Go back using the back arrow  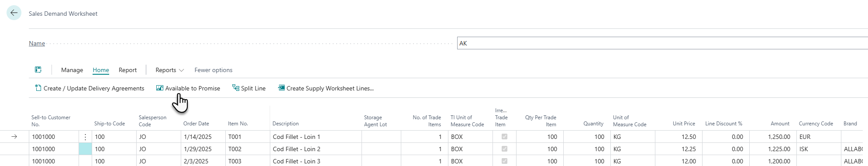click(14, 13)
